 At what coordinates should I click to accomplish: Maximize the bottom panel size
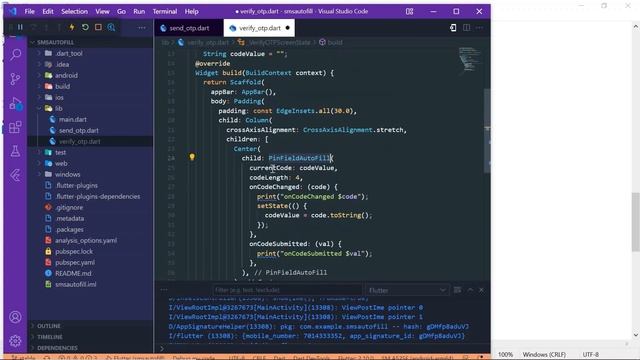tap(470, 290)
